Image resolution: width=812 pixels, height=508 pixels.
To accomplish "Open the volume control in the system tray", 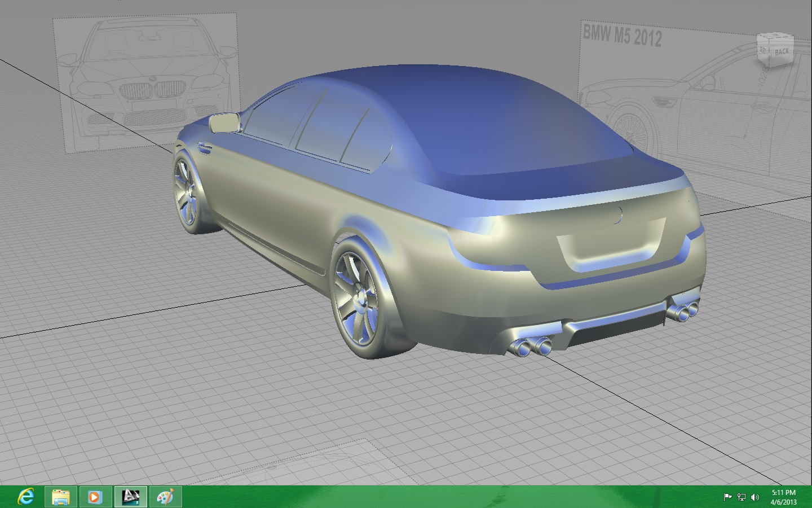I will point(756,497).
